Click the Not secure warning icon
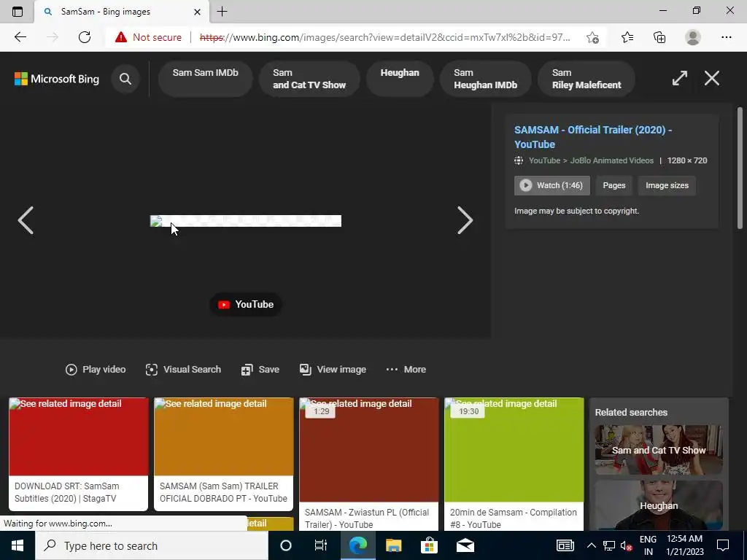 click(121, 37)
